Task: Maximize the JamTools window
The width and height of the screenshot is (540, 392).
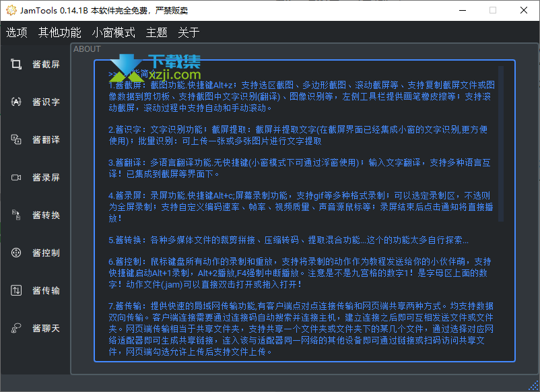Action: pos(493,10)
